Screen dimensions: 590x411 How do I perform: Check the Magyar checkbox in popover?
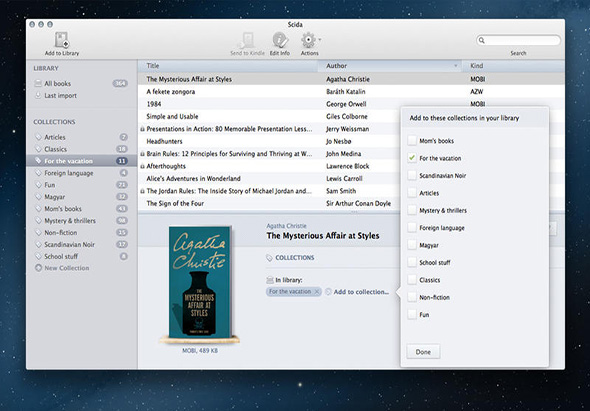pos(412,245)
